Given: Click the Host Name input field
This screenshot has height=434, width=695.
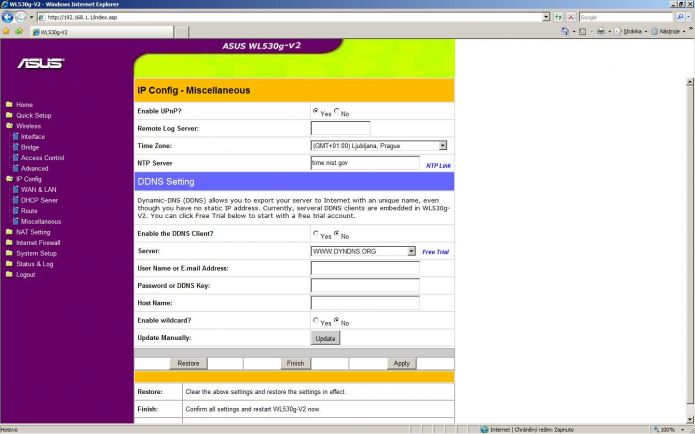Looking at the screenshot, I should pyautogui.click(x=365, y=303).
